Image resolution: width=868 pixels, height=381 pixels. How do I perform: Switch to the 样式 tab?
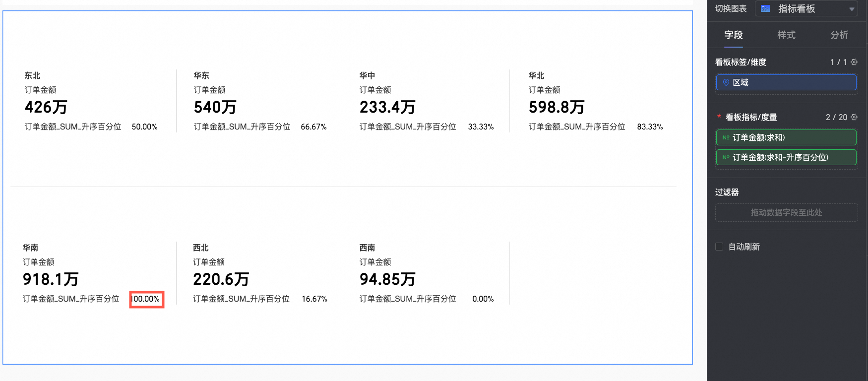(x=786, y=35)
